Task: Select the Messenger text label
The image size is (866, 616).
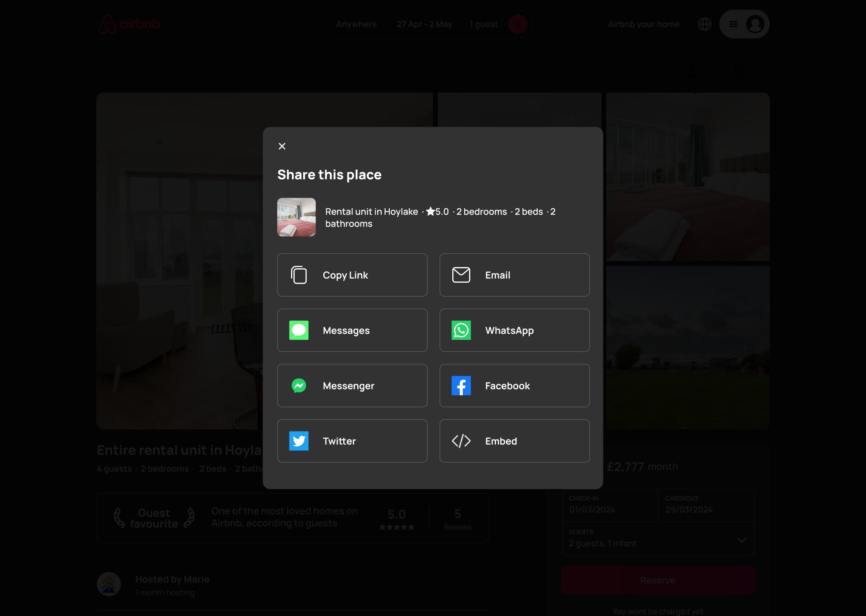Action: coord(348,385)
